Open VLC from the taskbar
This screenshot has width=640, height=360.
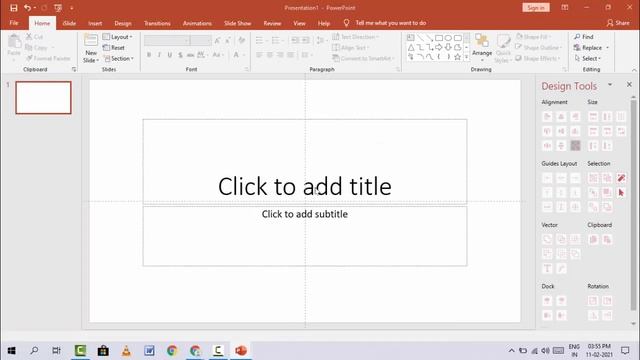126,350
